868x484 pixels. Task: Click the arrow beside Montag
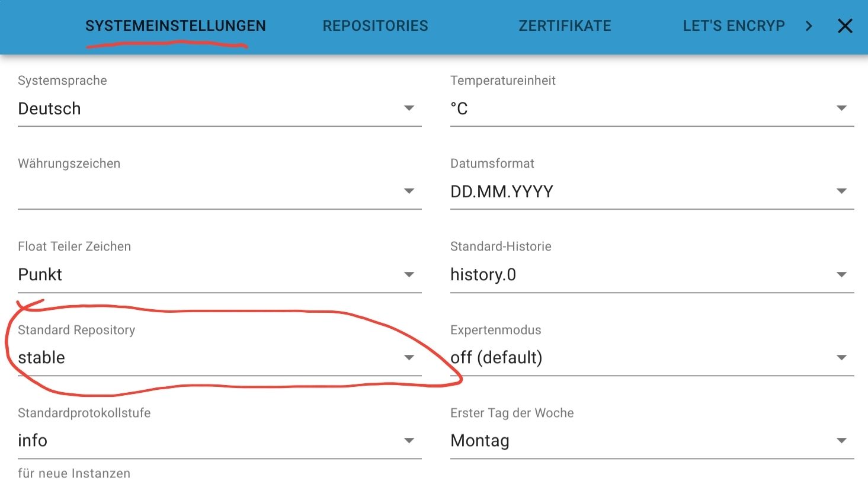click(841, 441)
